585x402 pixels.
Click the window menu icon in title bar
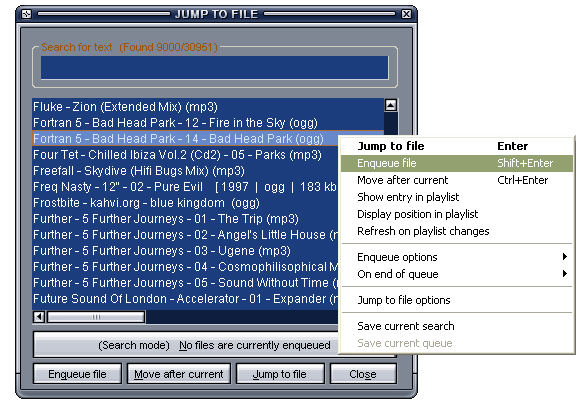[26, 14]
